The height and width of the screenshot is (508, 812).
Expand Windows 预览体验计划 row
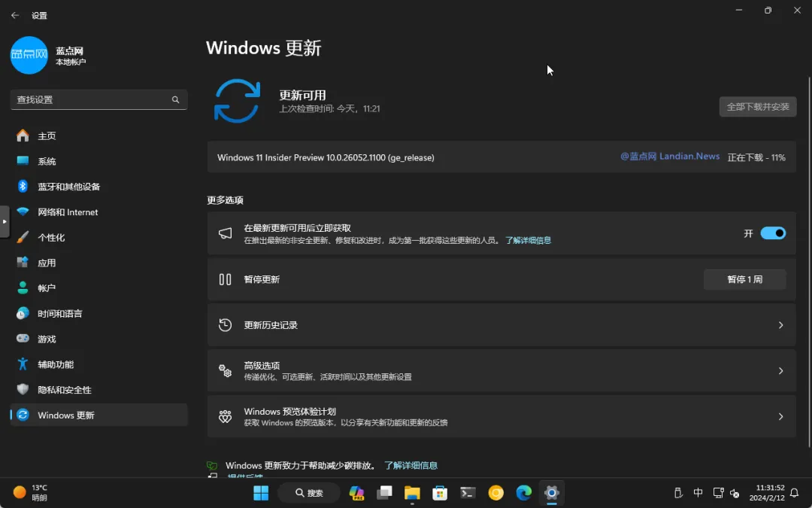[x=501, y=416]
